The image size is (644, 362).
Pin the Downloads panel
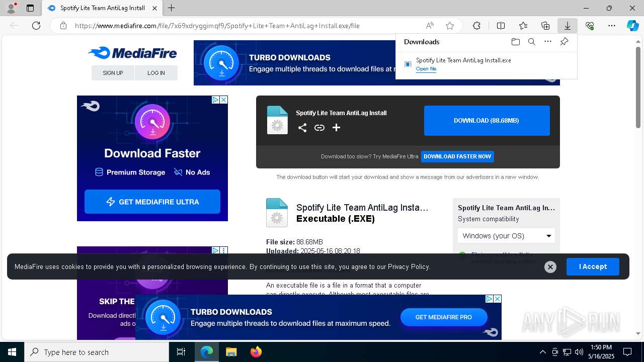565,42
